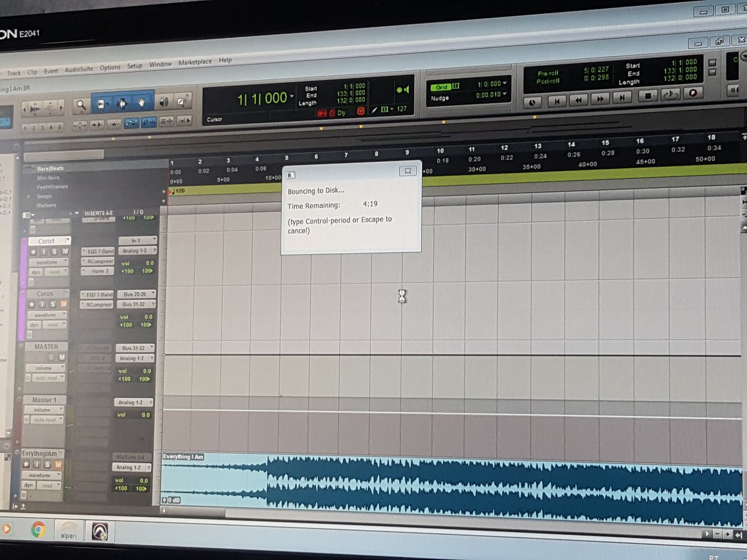This screenshot has height=560, width=747.
Task: Toggle Mute on Coro1 track
Action: tap(65, 251)
